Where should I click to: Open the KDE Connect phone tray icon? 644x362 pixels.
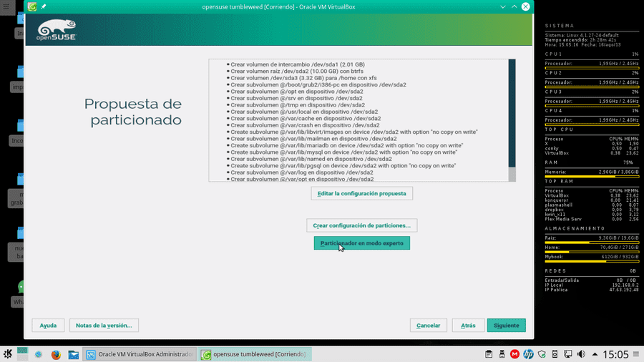[x=555, y=354]
